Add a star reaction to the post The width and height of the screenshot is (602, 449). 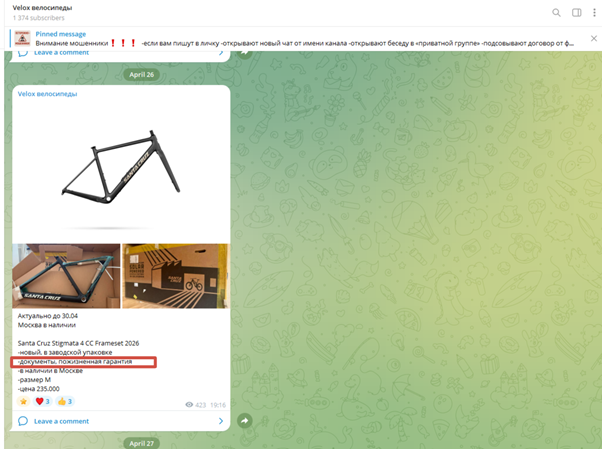(x=23, y=401)
